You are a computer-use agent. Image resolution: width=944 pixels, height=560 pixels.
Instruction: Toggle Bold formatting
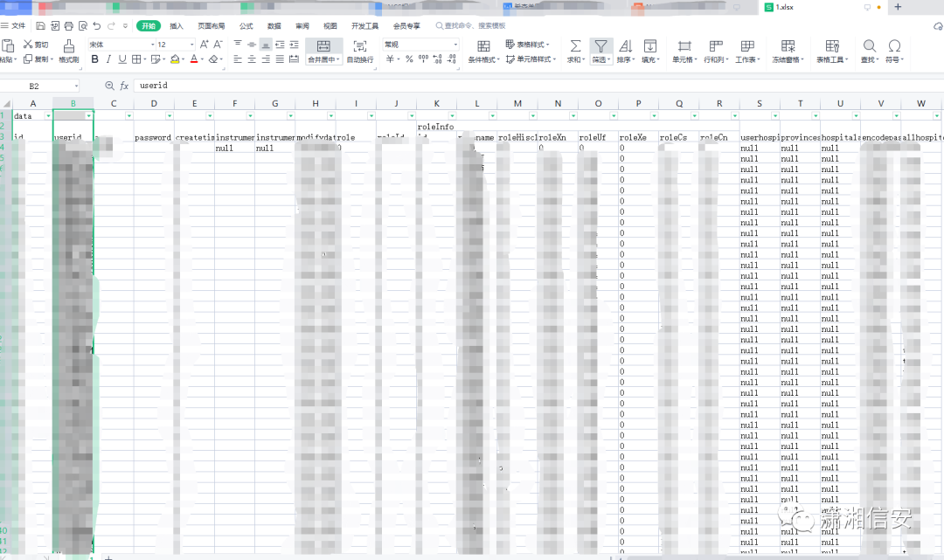(x=94, y=59)
